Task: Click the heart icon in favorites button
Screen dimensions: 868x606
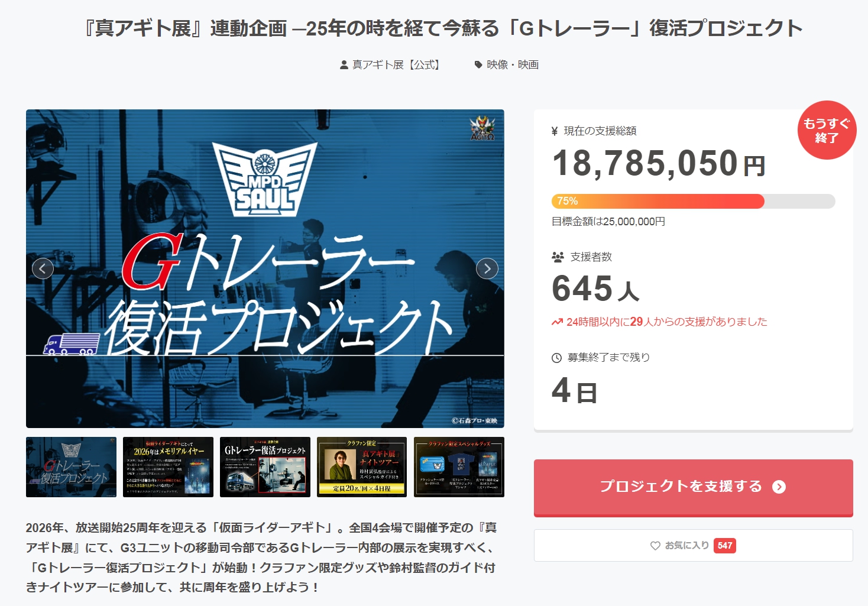Action: (x=655, y=546)
